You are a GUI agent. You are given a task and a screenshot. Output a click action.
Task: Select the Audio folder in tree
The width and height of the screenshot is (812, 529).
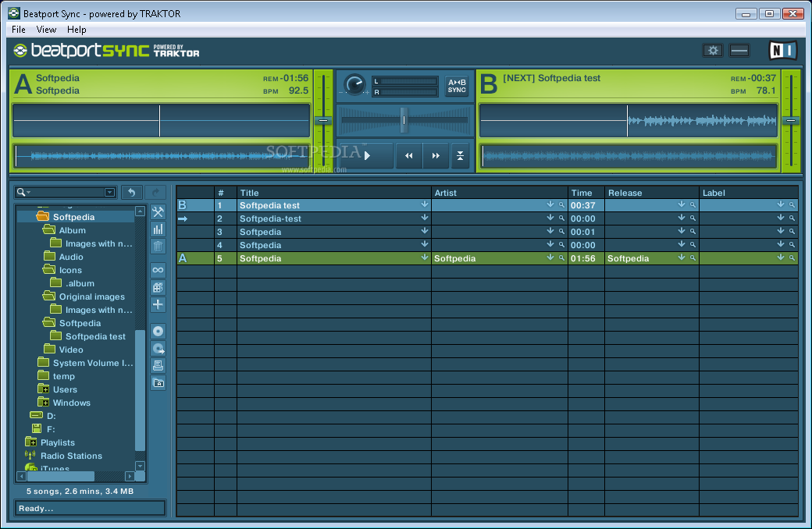(x=71, y=257)
